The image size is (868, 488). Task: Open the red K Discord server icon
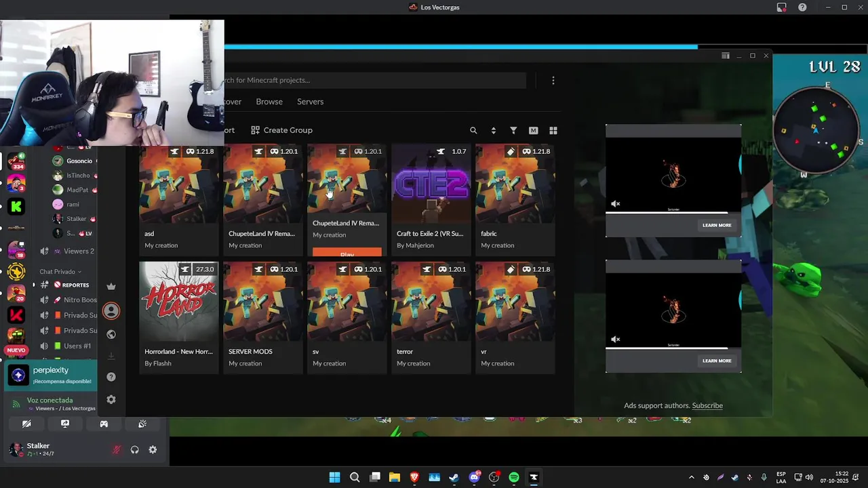point(16,315)
